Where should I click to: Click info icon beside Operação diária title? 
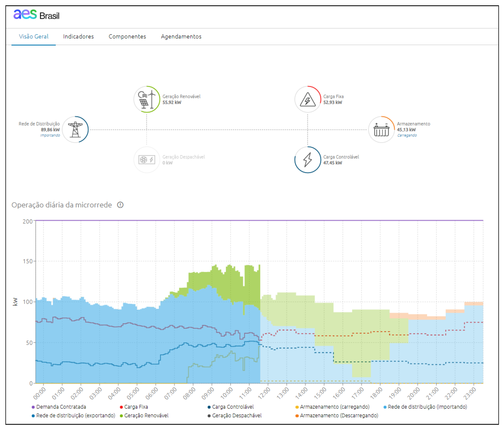pos(120,205)
